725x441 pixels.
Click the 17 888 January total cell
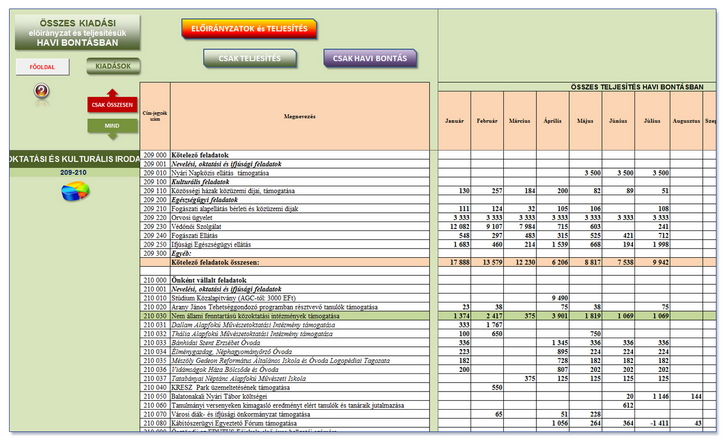[455, 263]
